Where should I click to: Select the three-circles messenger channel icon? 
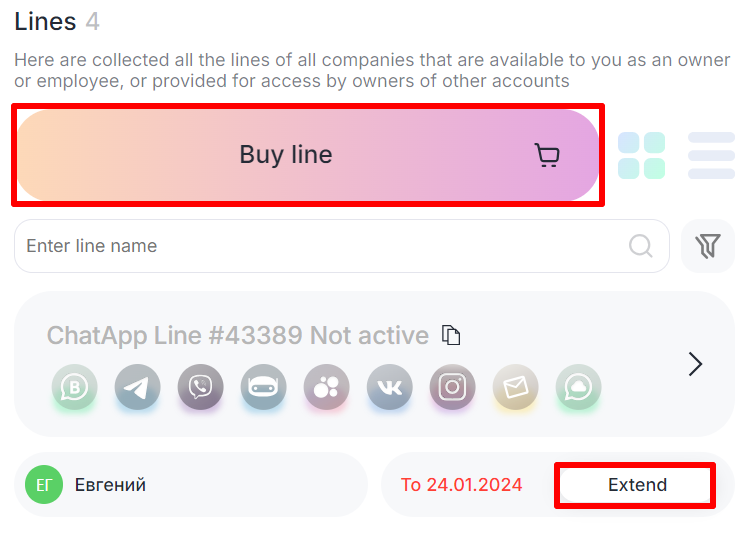pyautogui.click(x=326, y=387)
